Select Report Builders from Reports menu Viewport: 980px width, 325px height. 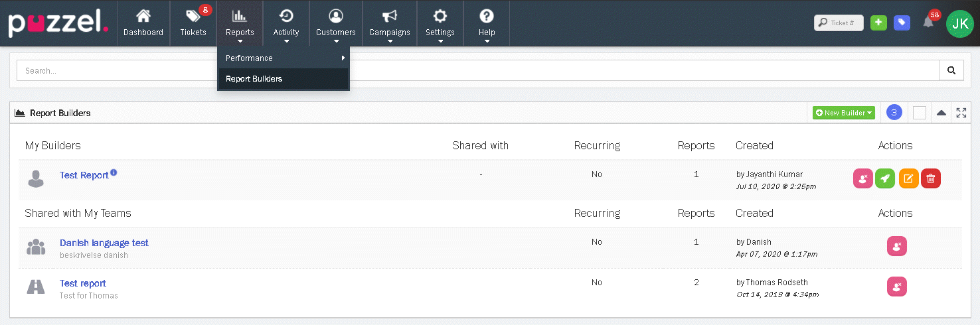tap(254, 79)
